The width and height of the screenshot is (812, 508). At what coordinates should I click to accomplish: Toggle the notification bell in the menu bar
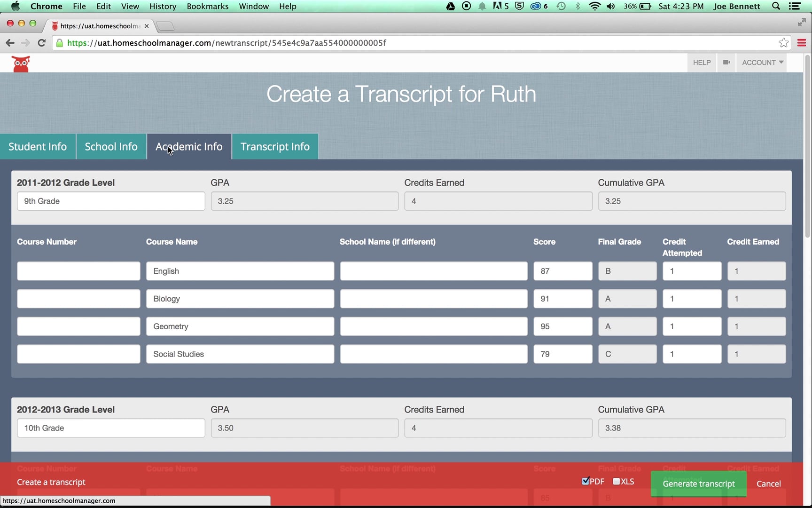(482, 6)
